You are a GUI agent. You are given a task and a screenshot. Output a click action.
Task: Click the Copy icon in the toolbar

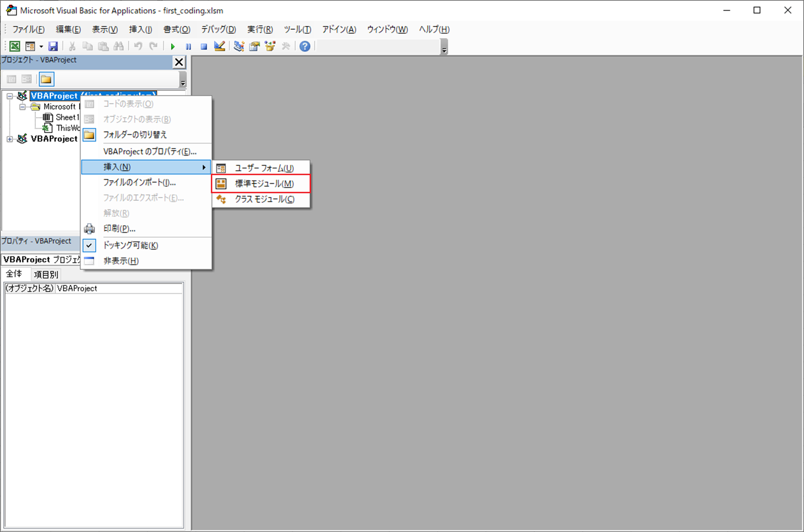point(88,46)
